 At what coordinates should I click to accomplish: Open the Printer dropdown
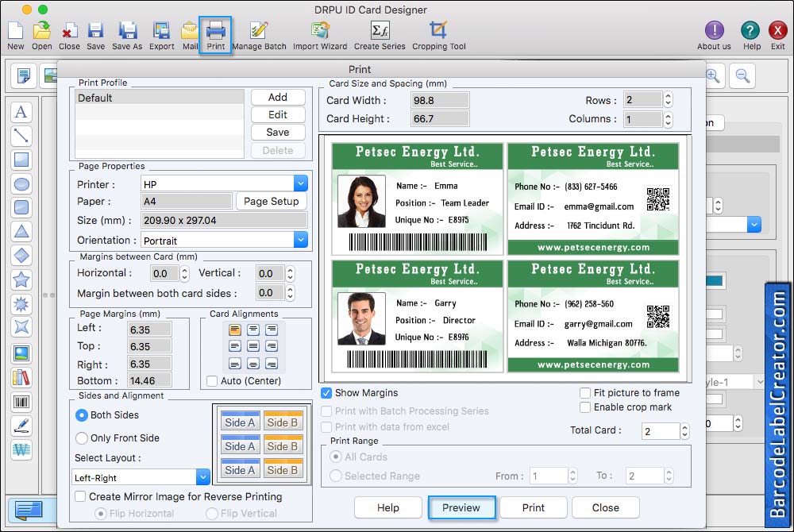tap(301, 183)
